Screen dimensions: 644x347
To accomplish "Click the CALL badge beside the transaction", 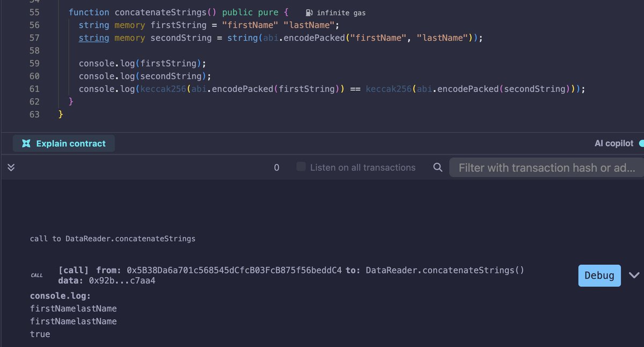I will tap(36, 275).
